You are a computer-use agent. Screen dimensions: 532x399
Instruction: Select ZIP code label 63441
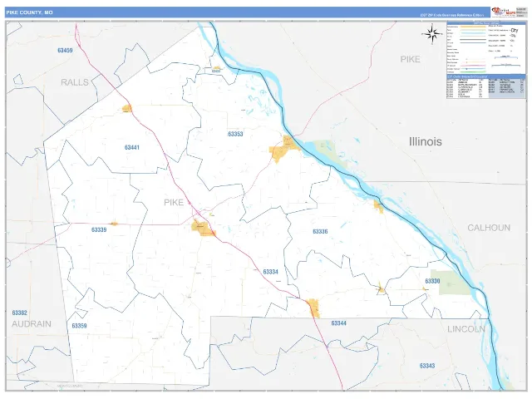point(132,147)
